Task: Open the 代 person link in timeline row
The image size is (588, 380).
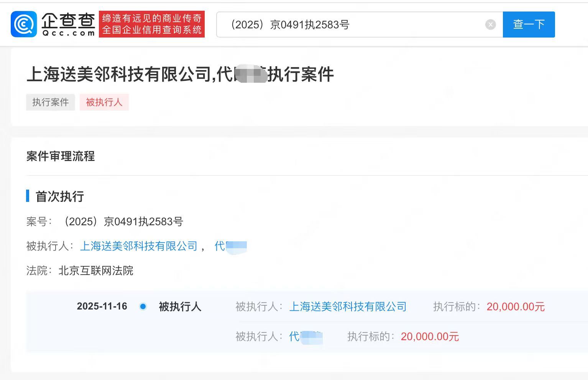Action: (x=306, y=337)
